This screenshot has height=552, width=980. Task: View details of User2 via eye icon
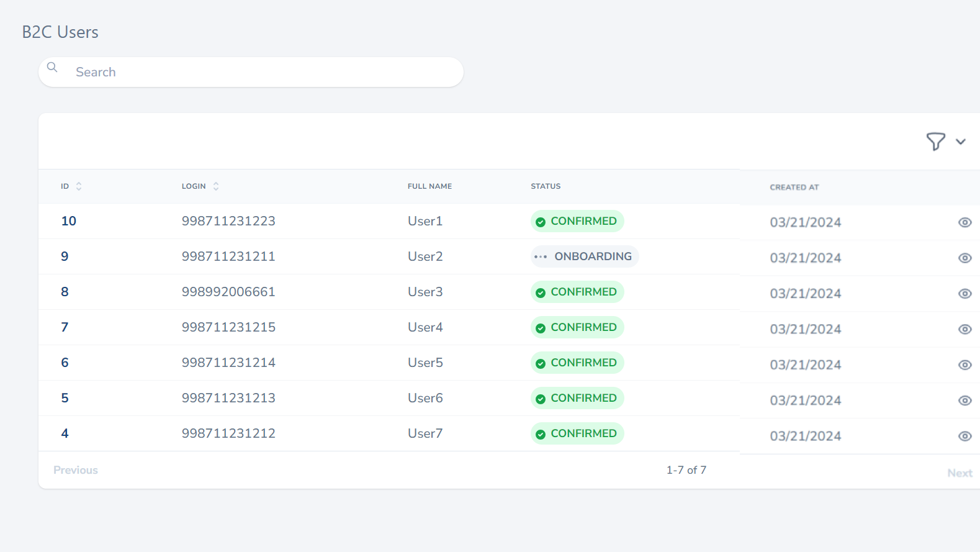coord(964,258)
